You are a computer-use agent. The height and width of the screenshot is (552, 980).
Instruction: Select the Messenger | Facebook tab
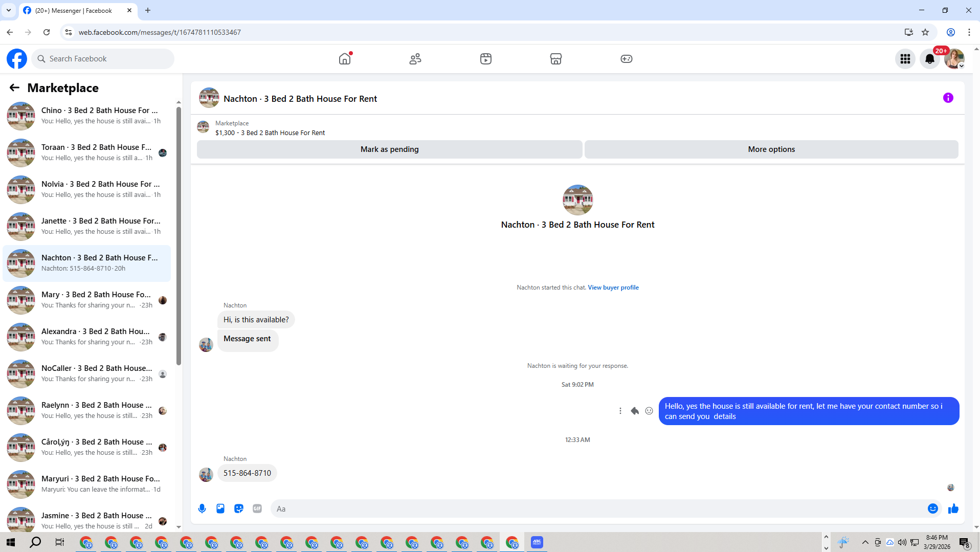(x=78, y=10)
